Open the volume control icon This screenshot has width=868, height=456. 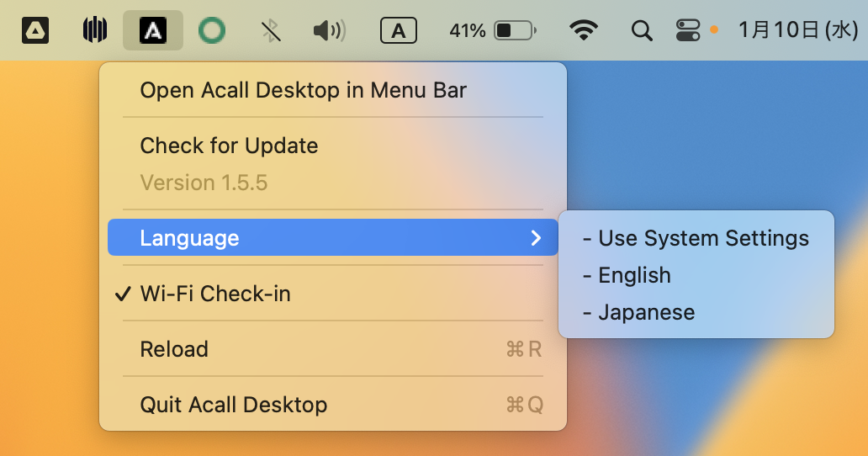point(330,30)
